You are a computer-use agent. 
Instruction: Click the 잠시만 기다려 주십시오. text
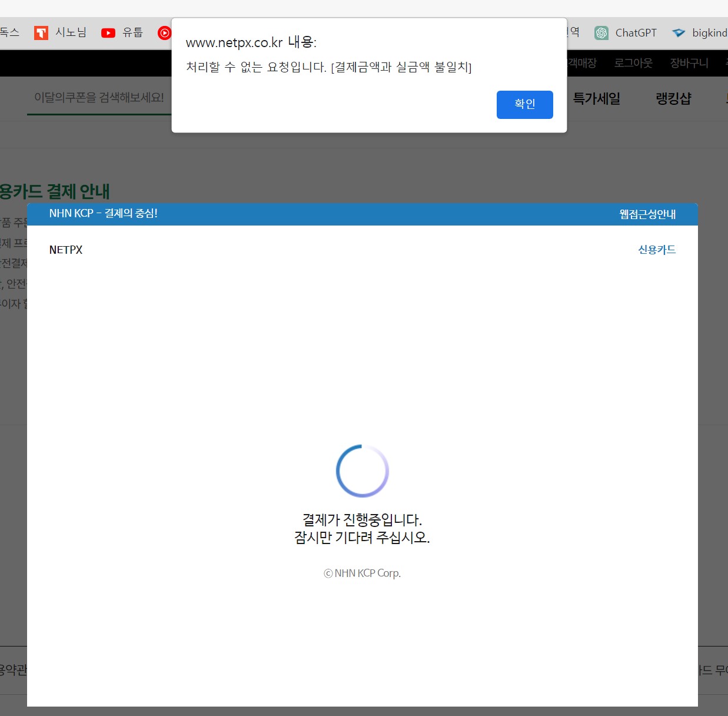click(x=362, y=538)
